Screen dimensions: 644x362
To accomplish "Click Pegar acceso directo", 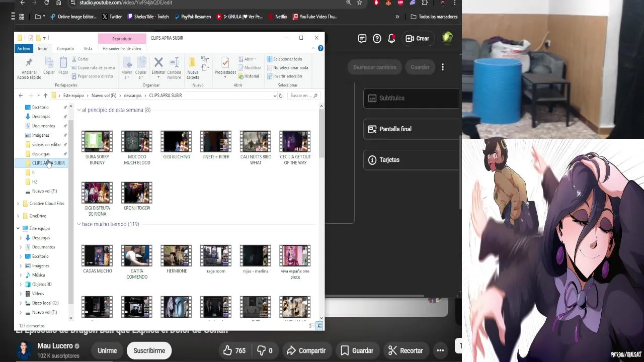I will (92, 76).
